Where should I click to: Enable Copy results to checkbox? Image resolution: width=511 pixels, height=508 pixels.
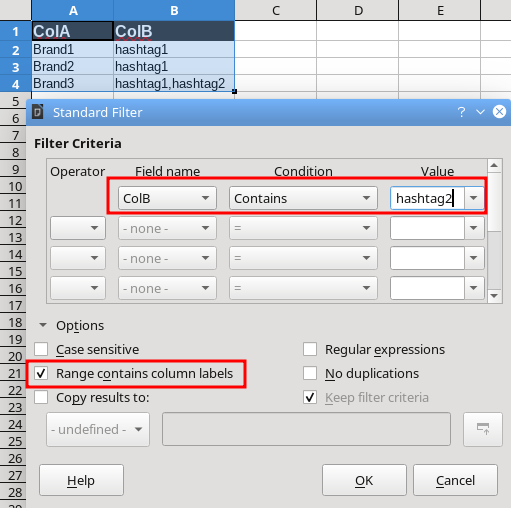(41, 397)
